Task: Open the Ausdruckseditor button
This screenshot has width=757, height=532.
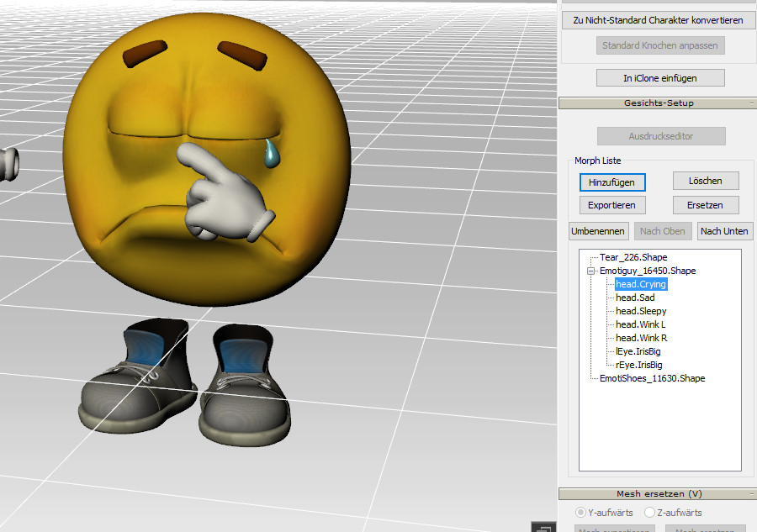Action: pyautogui.click(x=661, y=136)
